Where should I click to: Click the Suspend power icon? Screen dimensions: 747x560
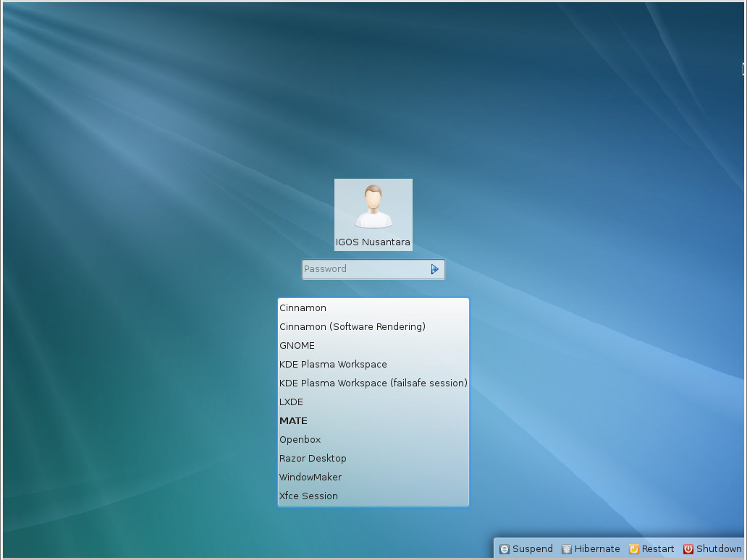[504, 549]
